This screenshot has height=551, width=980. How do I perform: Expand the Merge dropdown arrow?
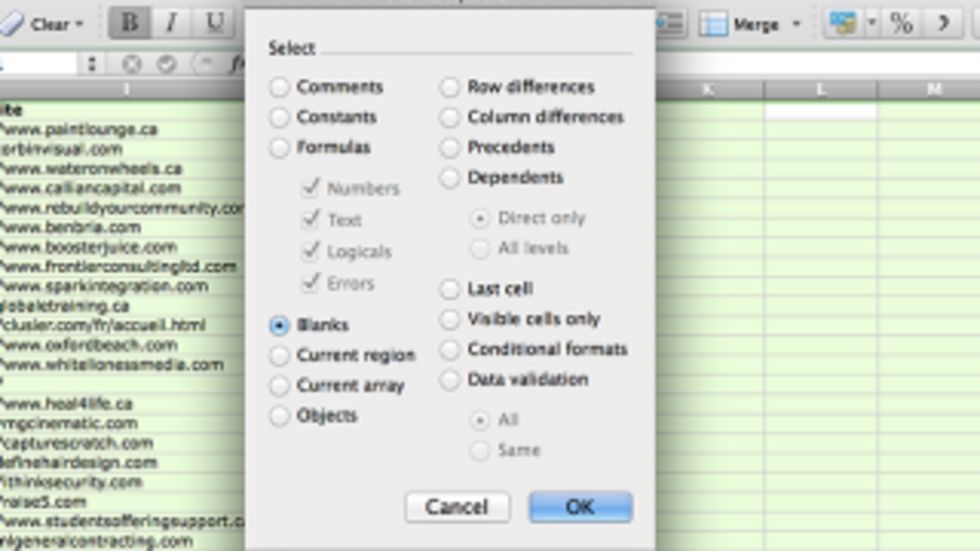point(796,24)
